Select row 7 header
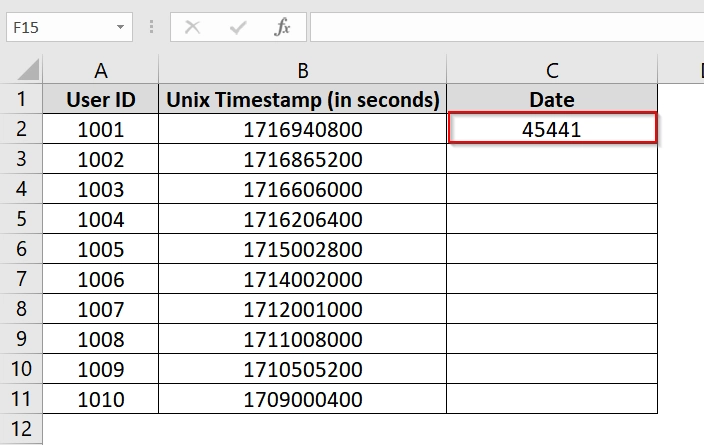 21,279
